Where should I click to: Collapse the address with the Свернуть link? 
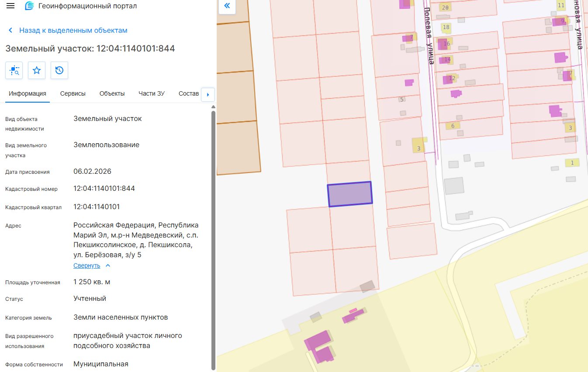87,265
